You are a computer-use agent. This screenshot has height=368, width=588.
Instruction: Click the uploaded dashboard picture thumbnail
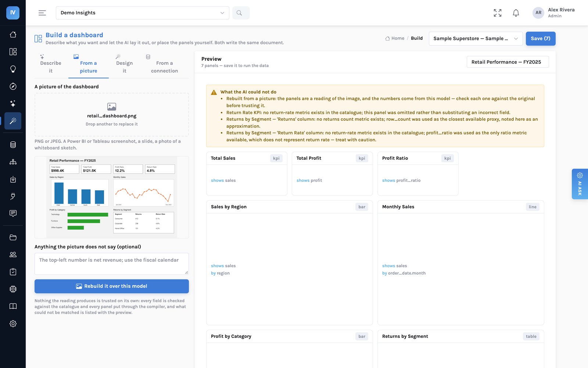112,197
